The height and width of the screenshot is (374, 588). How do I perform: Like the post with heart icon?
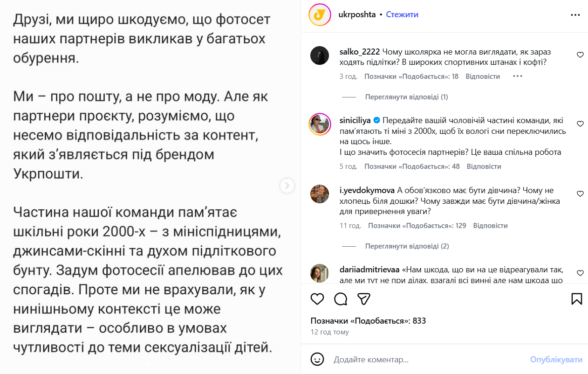(317, 299)
